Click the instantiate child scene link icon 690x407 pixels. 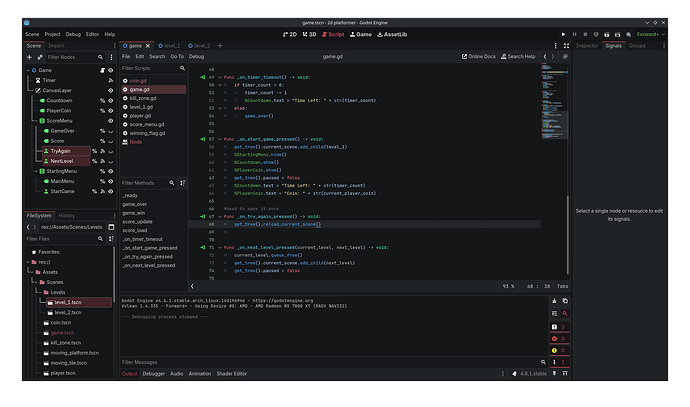41,58
